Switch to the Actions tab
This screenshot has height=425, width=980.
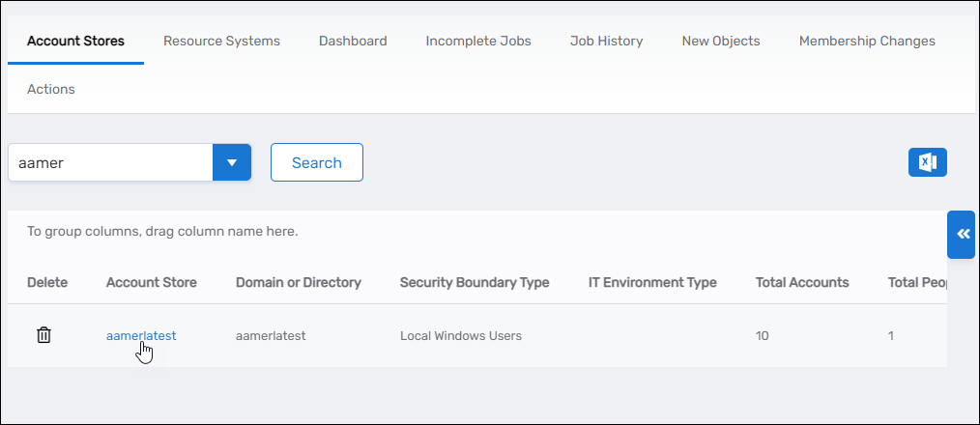tap(51, 89)
